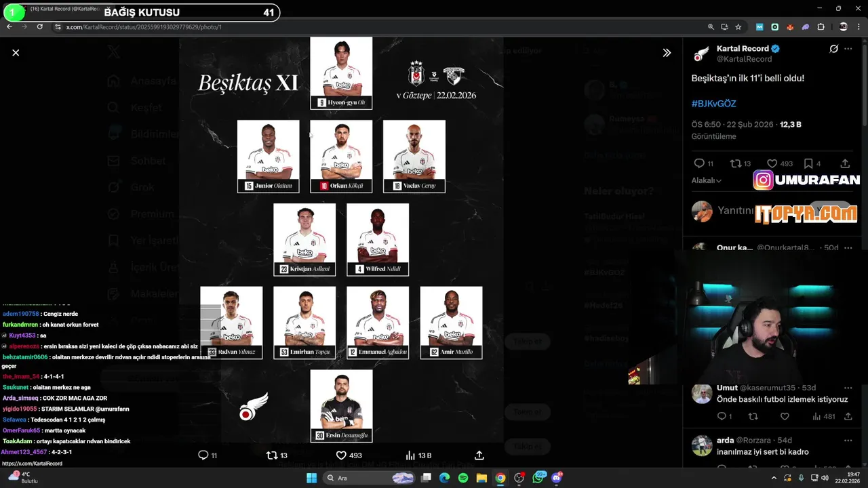Image resolution: width=868 pixels, height=488 pixels.
Task: Click Hyeon-gyu Oh player card in lineup
Action: [x=341, y=73]
